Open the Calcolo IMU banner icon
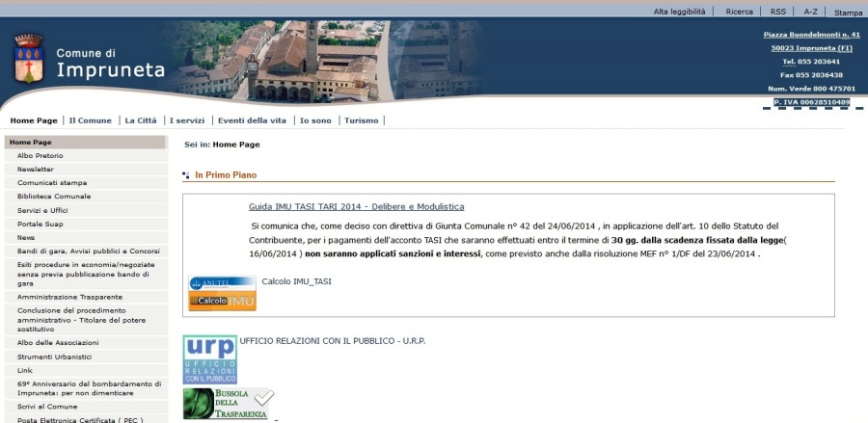The width and height of the screenshot is (868, 423). point(222,293)
